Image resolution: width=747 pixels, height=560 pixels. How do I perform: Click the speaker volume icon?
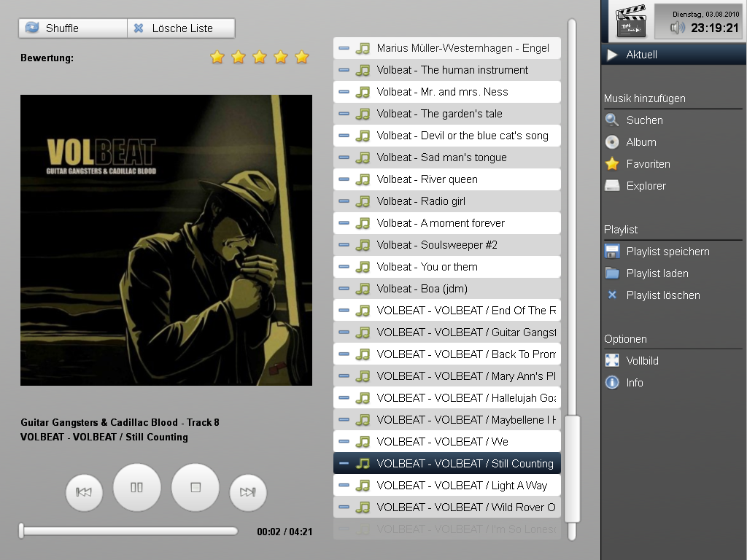[x=678, y=28]
